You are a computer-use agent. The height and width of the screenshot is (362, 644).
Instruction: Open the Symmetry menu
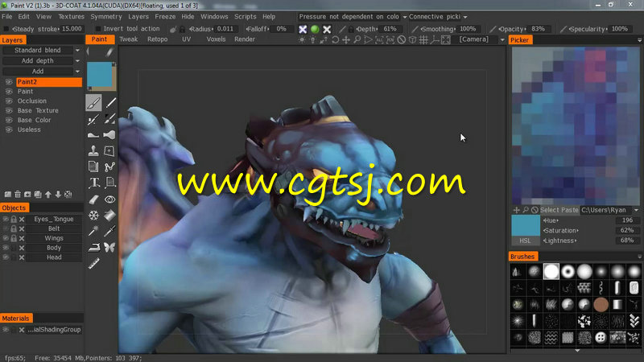pyautogui.click(x=106, y=17)
